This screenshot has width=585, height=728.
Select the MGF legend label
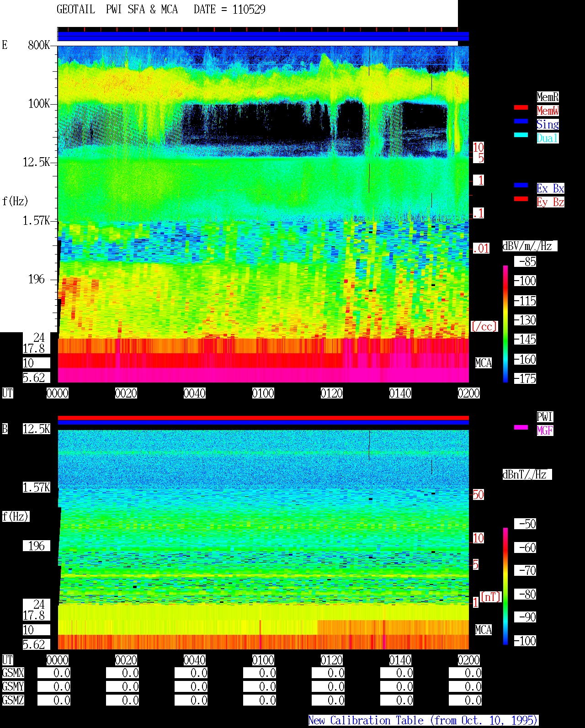pos(545,430)
